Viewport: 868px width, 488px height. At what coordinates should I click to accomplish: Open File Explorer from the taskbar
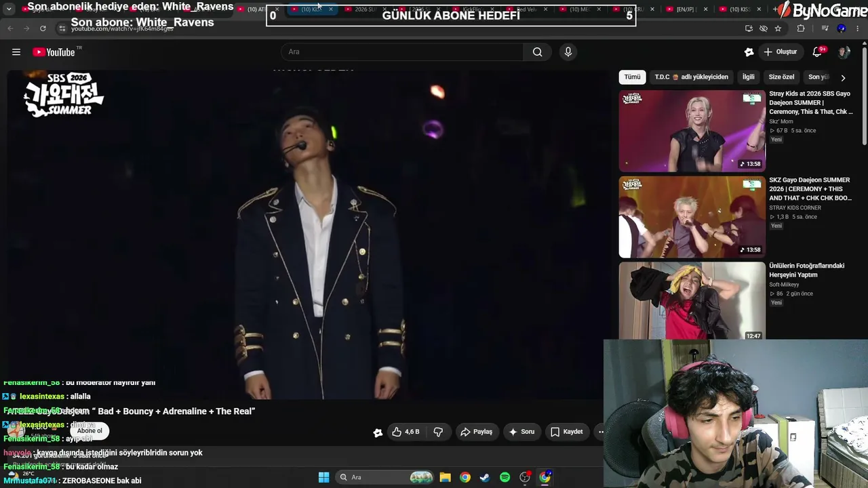(x=445, y=477)
